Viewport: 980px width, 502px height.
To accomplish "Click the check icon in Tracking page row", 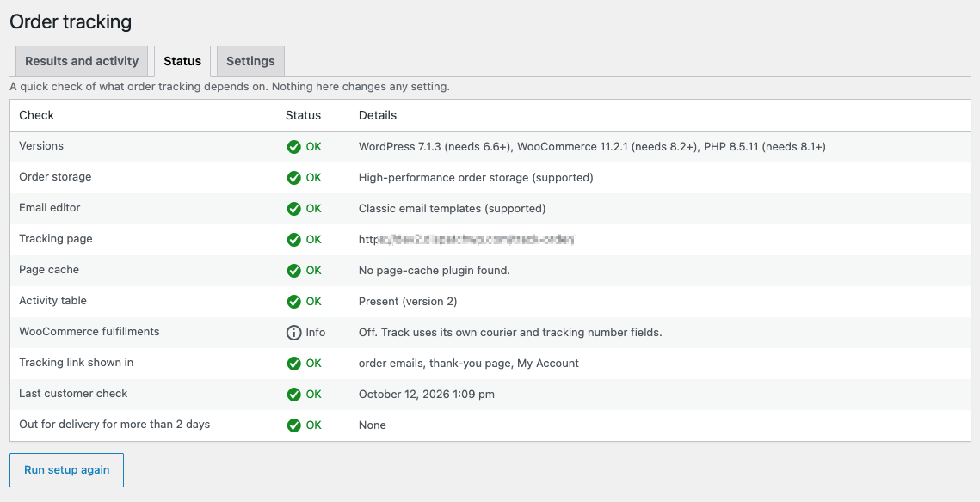I will tap(293, 240).
